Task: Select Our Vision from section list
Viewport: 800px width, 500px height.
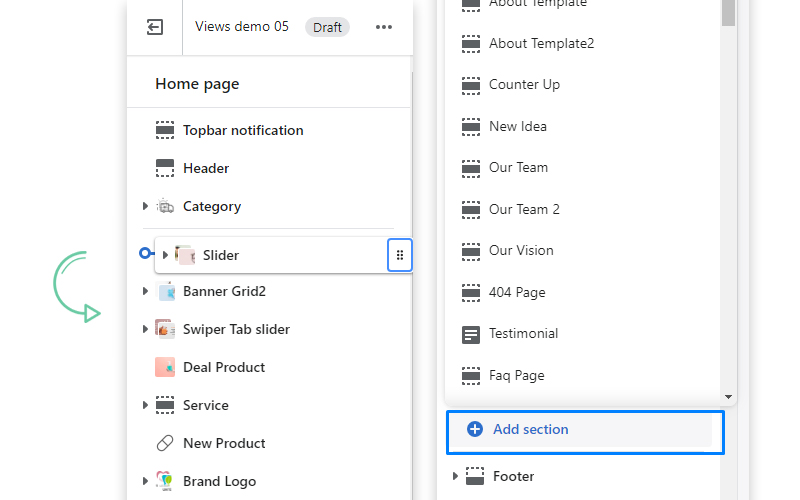Action: (x=521, y=251)
